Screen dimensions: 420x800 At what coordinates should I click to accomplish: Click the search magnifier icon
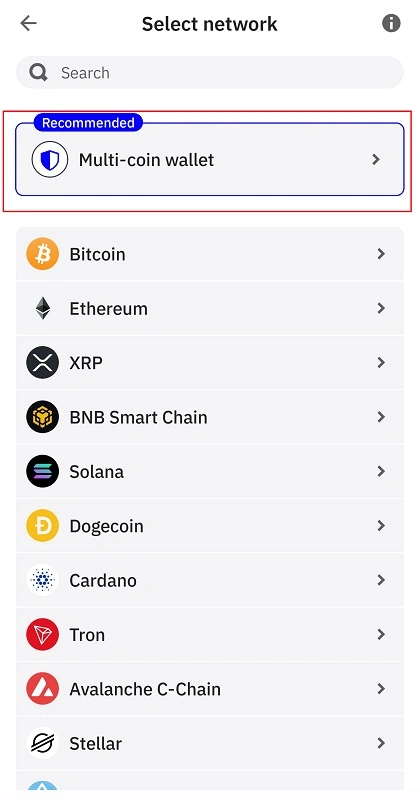pos(38,72)
